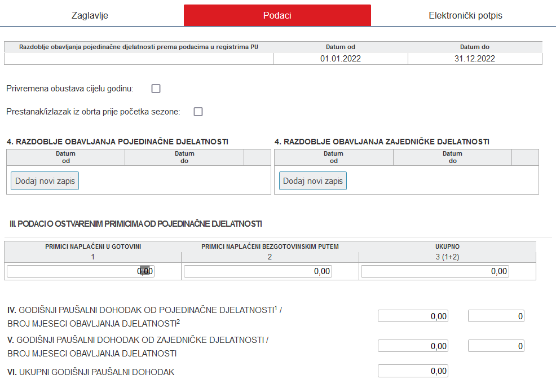This screenshot has width=556, height=392.
Task: Click the Ukupni godišnji paušalni dohodak field
Action: (x=413, y=371)
